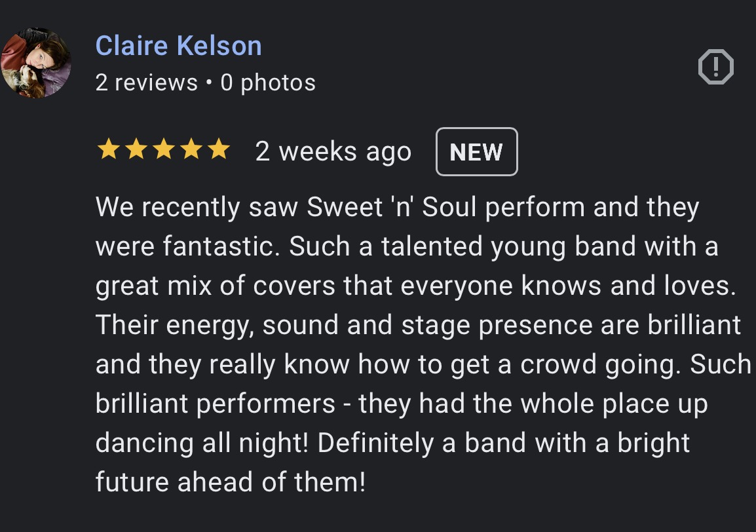This screenshot has width=756, height=532.
Task: Click the "2 weeks ago" timestamp
Action: click(333, 152)
